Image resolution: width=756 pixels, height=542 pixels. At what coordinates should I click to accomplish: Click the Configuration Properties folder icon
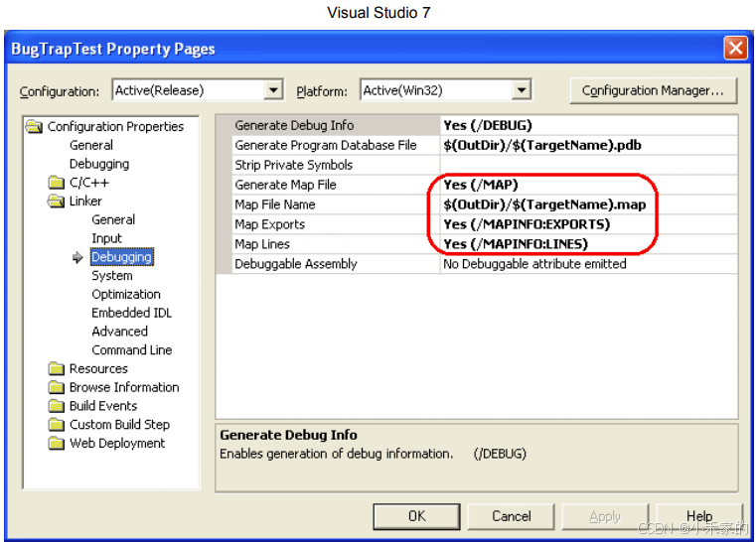pos(34,127)
